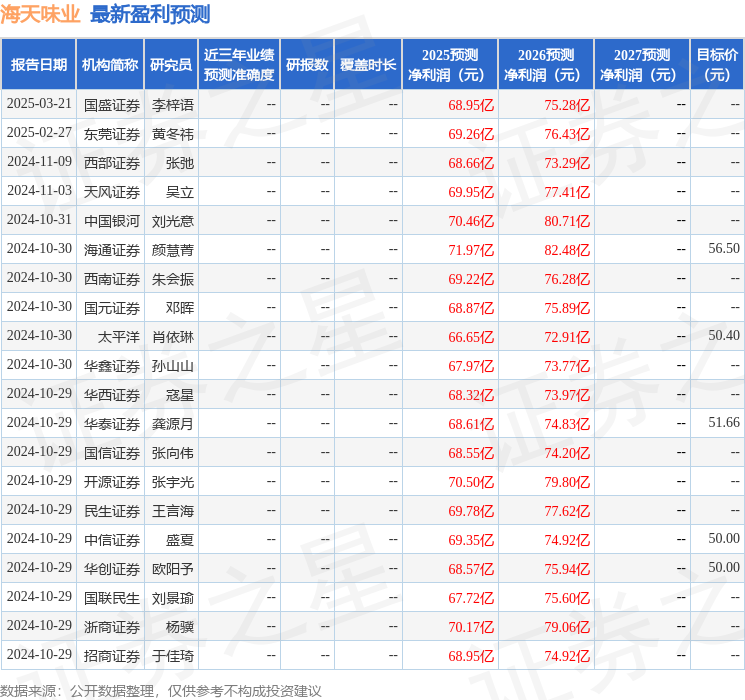745x700 pixels.
Task: Click the 机构简称 column header
Action: pos(110,64)
